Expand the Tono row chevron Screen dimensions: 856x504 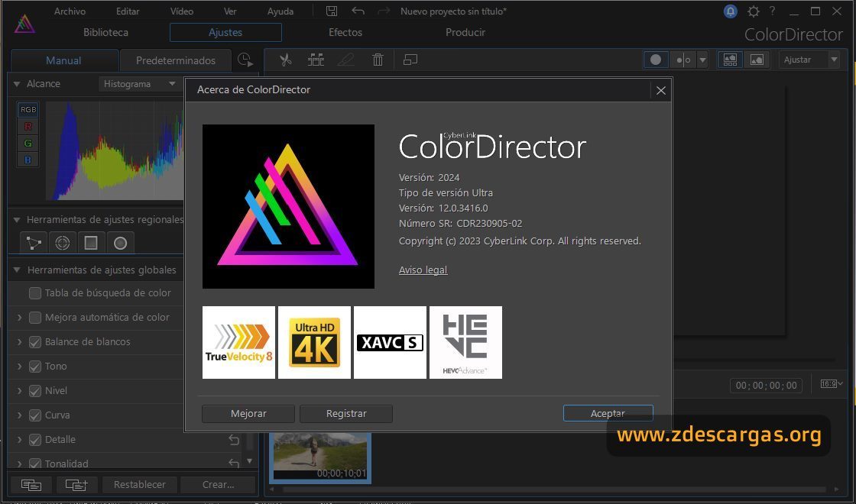(x=20, y=367)
